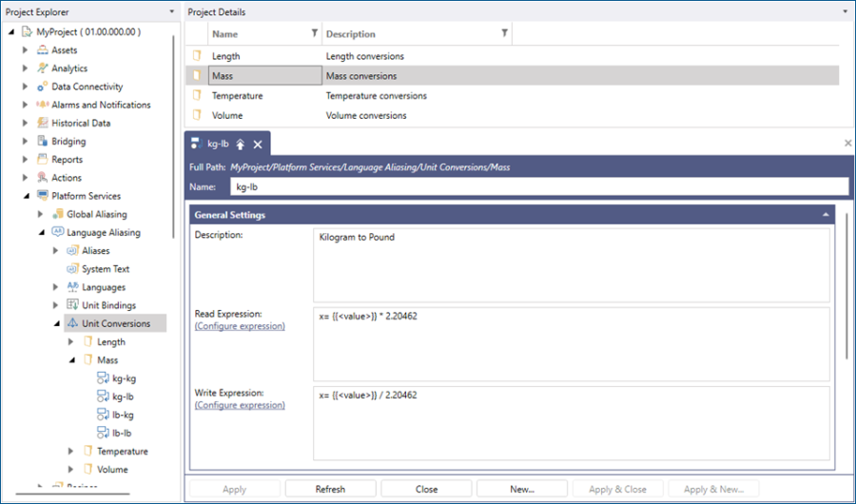Screen dimensions: 856x504
Task: Click the Analytics icon in project tree
Action: 42,68
